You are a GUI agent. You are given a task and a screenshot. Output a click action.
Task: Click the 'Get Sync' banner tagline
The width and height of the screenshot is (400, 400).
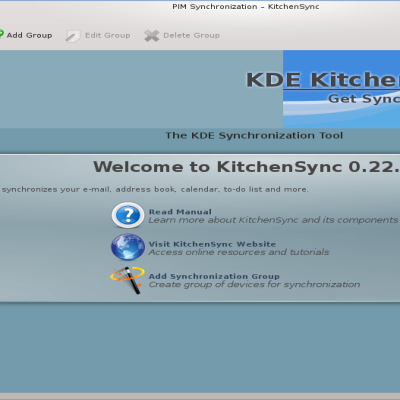[364, 99]
